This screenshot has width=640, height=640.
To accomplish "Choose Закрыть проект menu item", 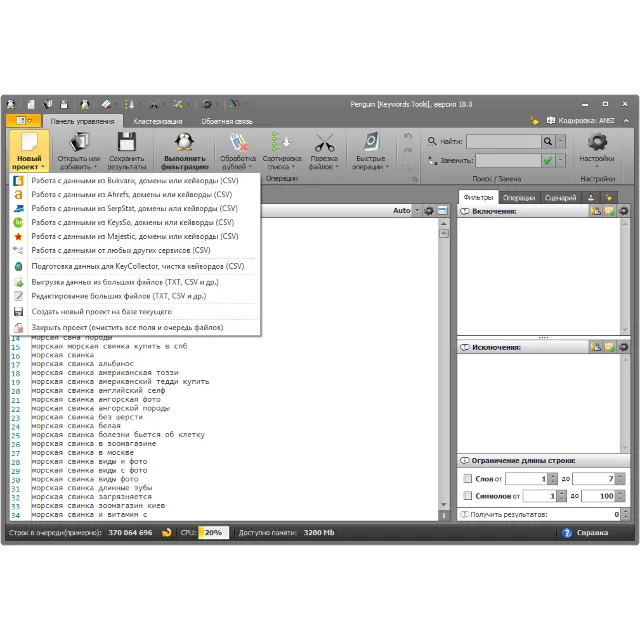I will point(135,327).
